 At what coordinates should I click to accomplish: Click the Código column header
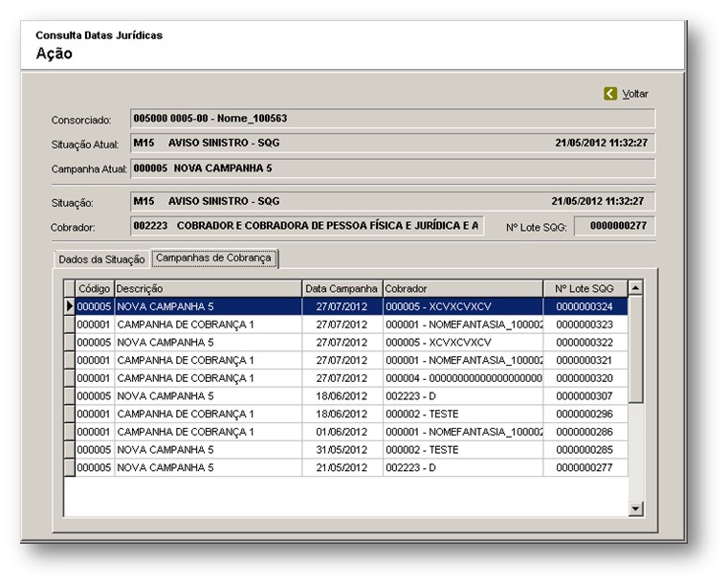(95, 288)
